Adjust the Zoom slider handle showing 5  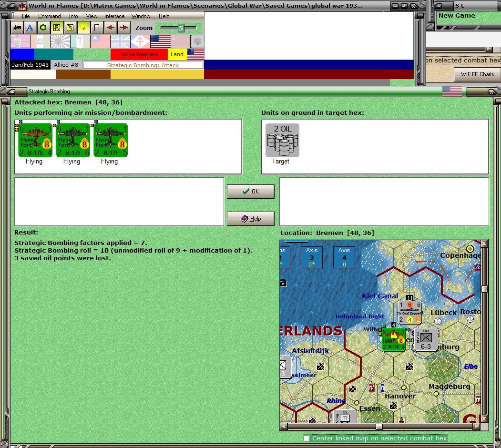[181, 28]
